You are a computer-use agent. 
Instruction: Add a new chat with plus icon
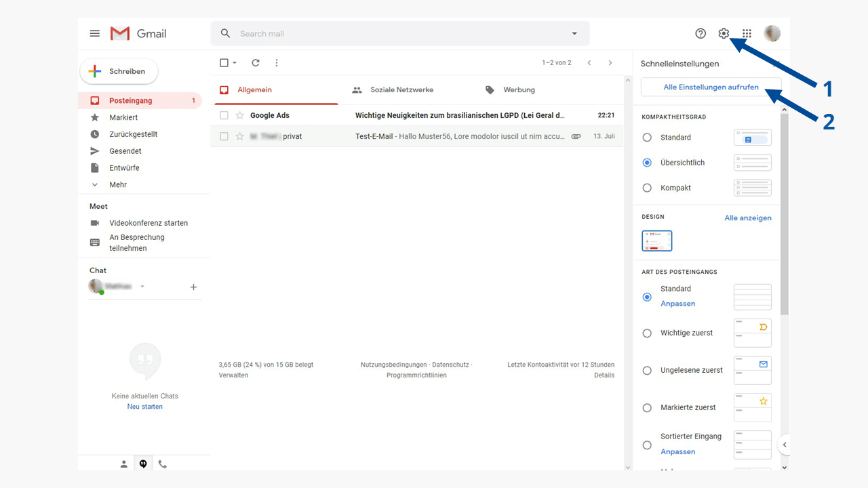point(193,287)
